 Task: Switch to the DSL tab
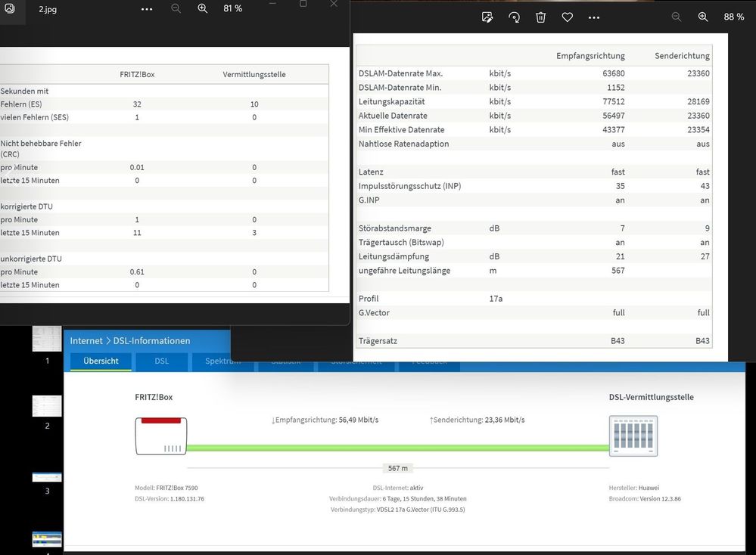pyautogui.click(x=161, y=361)
